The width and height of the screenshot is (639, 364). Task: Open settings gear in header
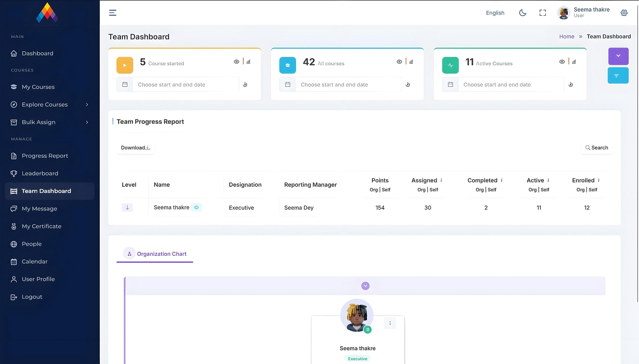[x=624, y=13]
